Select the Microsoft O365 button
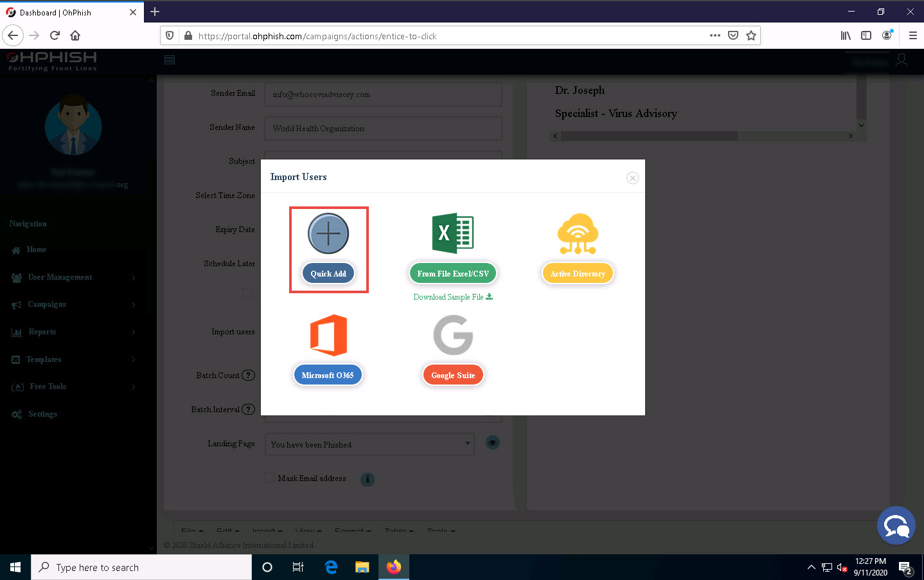This screenshot has width=924, height=580. point(328,375)
